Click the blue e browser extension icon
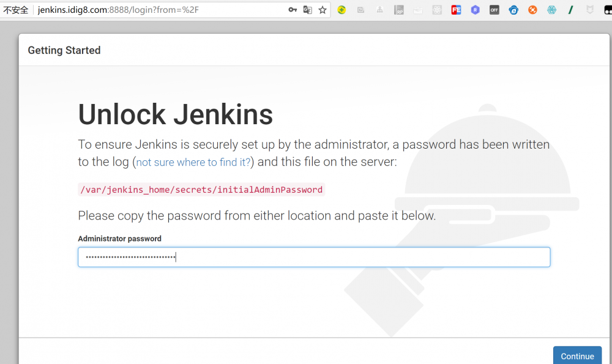The image size is (612, 364). coord(513,9)
